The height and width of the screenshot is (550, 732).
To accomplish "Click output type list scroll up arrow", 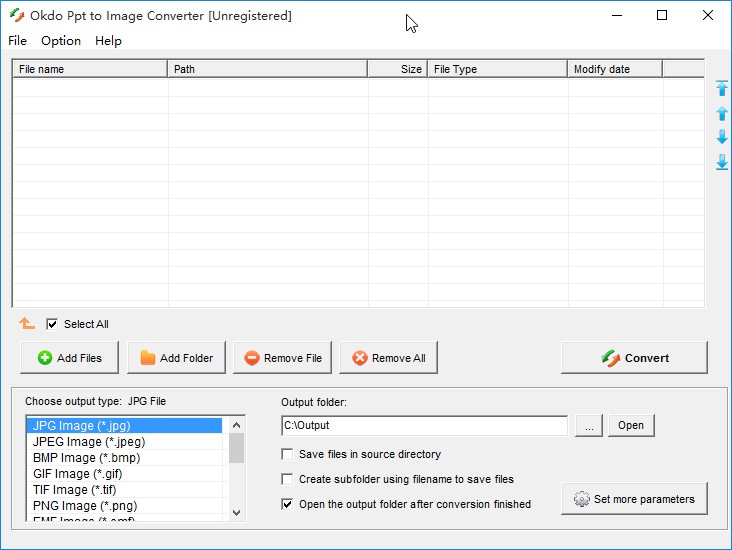I will click(x=236, y=425).
